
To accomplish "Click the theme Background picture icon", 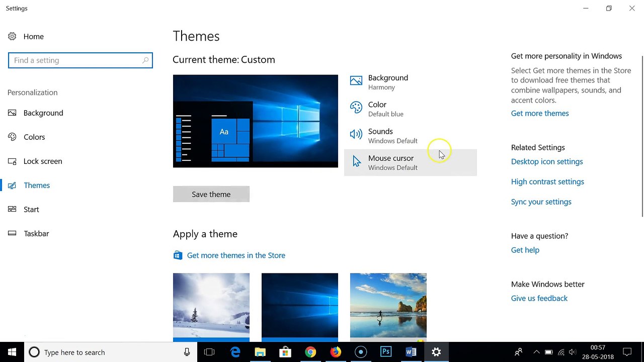I will [x=356, y=81].
